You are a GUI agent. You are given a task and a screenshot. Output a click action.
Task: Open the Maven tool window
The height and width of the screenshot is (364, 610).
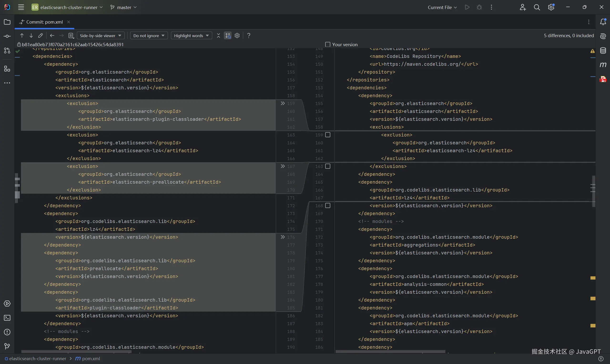pyautogui.click(x=603, y=65)
